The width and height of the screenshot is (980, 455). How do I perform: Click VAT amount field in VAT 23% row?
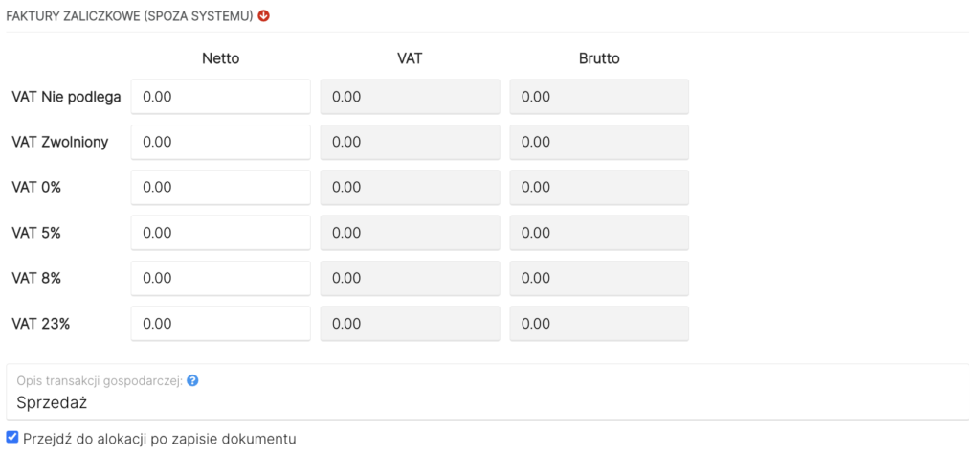410,324
